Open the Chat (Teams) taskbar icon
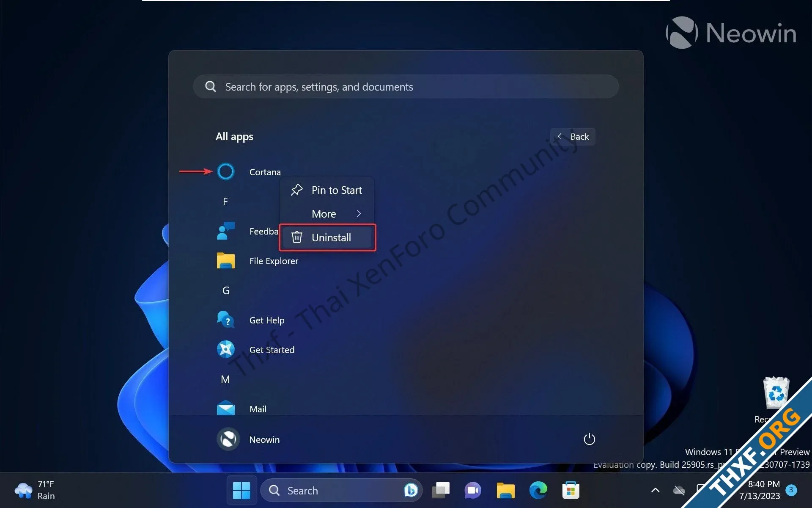 click(x=473, y=490)
